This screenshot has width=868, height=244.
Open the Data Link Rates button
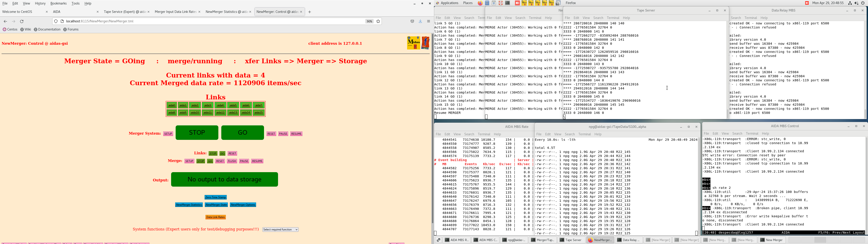[x=216, y=217]
